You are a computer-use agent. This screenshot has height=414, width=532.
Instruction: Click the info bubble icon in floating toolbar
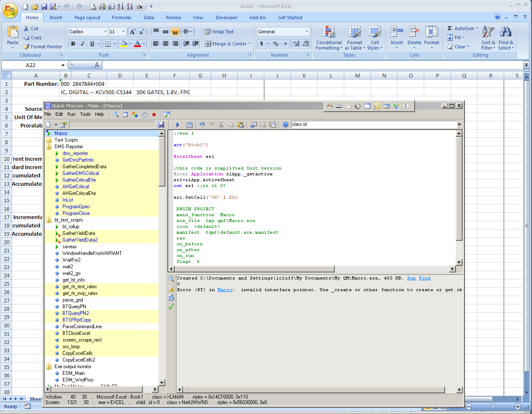pos(406,106)
